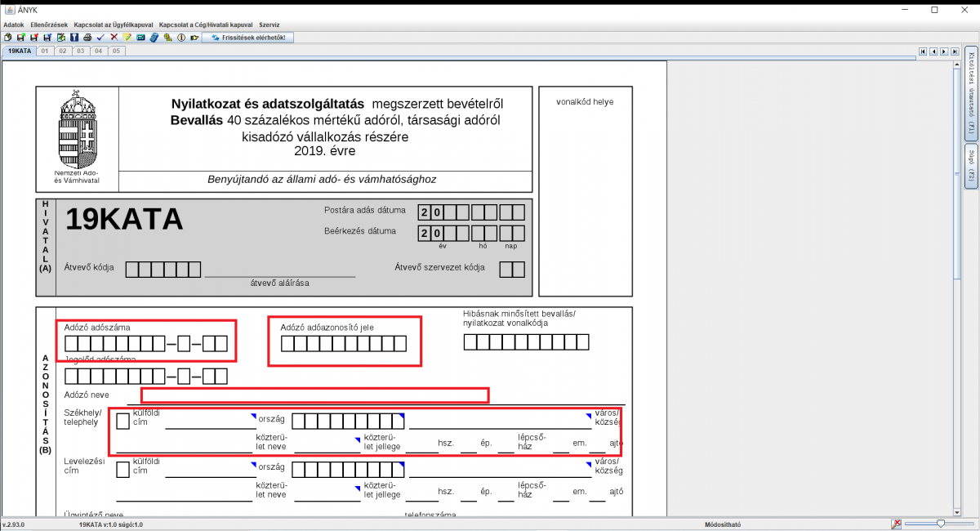
Task: Click scrollbar down arrow
Action: (x=957, y=511)
